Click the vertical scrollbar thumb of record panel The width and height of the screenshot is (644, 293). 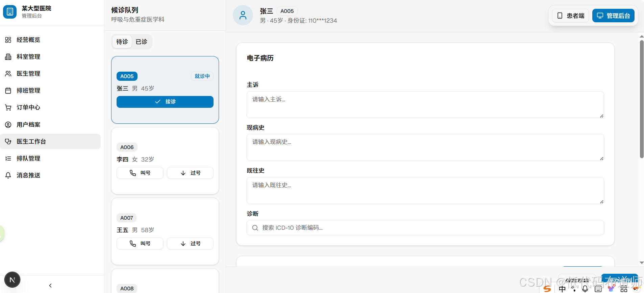click(642, 99)
